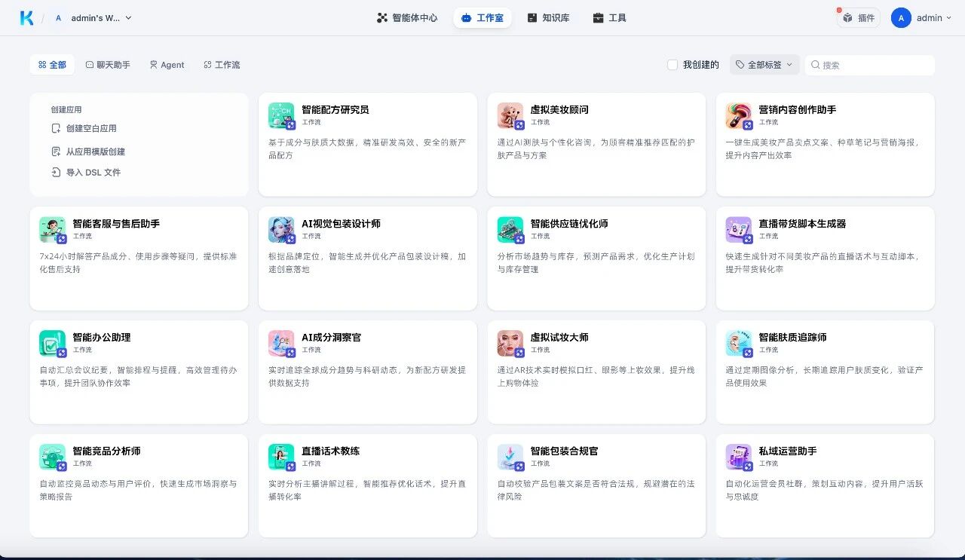Select the 智能客服与售后助手 icon
Viewport: 965px width, 560px height.
point(52,228)
